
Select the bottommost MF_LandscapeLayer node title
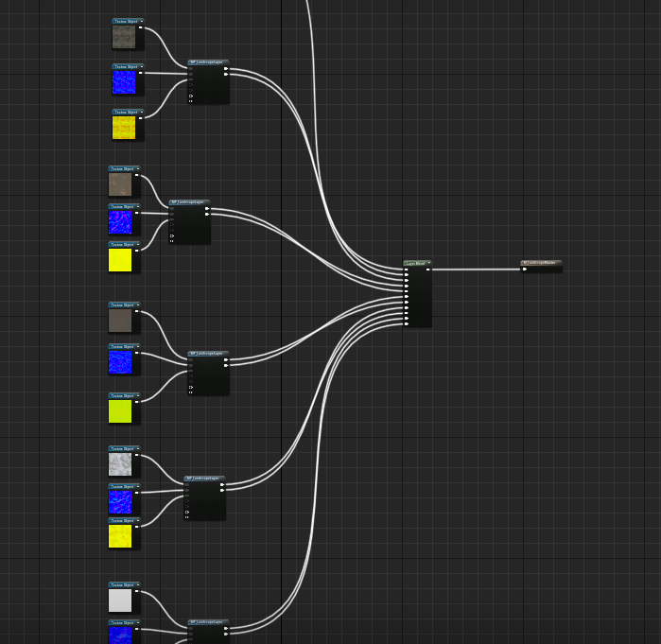pyautogui.click(x=206, y=621)
